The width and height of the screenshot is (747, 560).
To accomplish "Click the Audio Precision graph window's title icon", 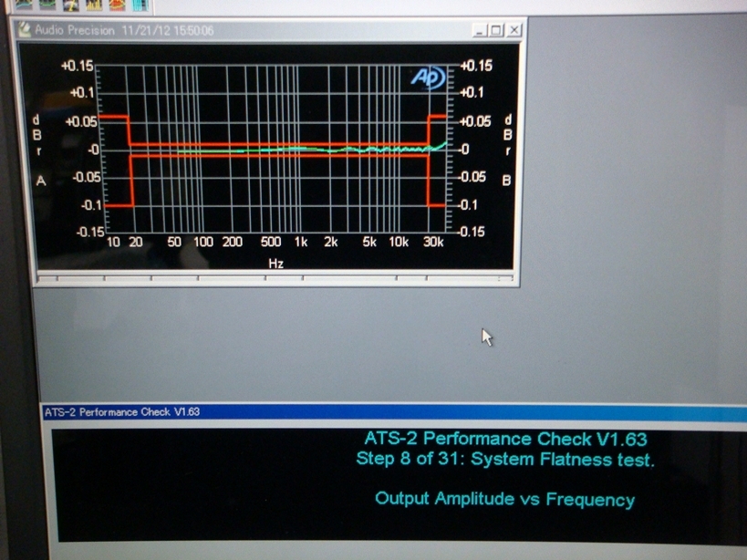I will point(25,30).
